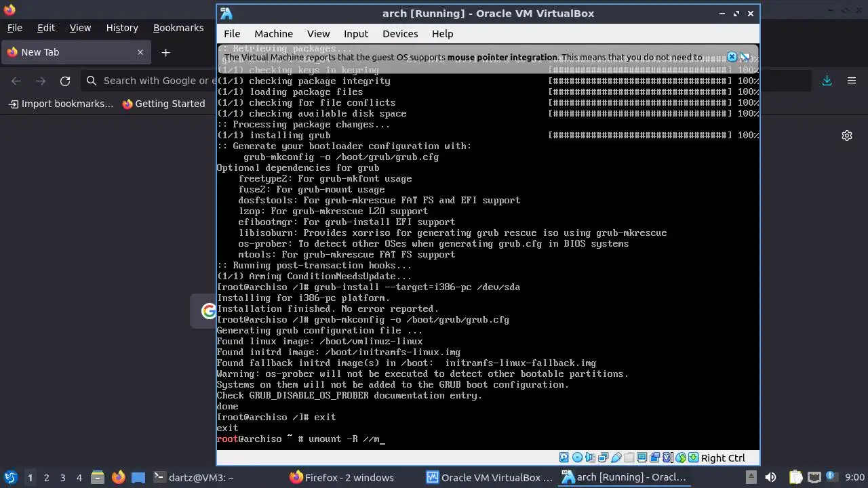868x488 pixels.
Task: Click the CPU virtualization indicator in VirtualBox status bar
Action: click(x=668, y=457)
